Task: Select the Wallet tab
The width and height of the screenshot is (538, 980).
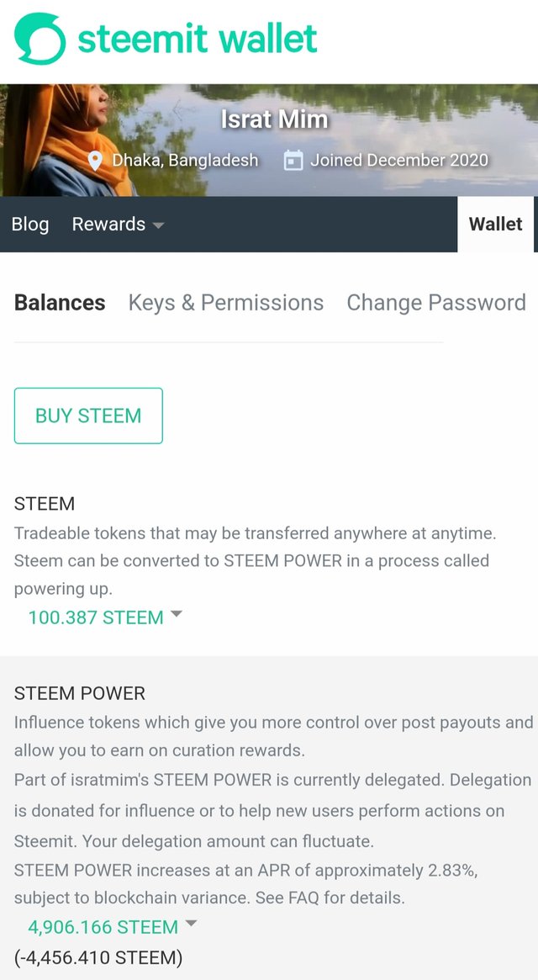Action: pyautogui.click(x=495, y=225)
